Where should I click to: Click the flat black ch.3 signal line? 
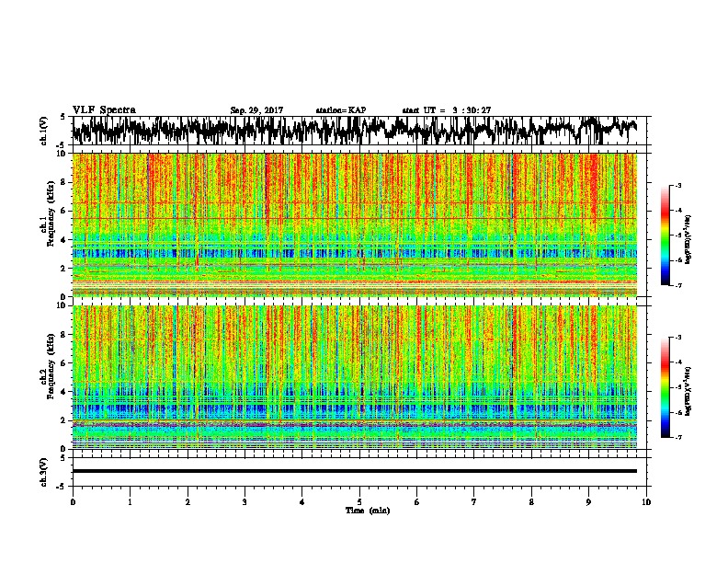[x=355, y=471]
